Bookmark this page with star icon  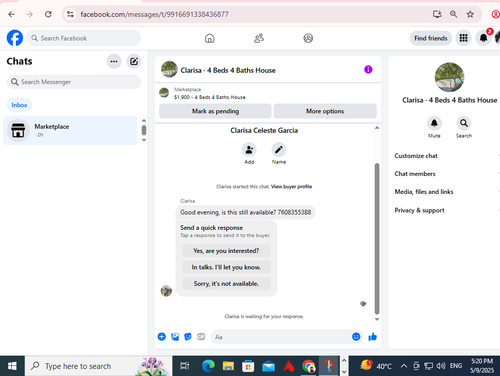click(x=470, y=14)
